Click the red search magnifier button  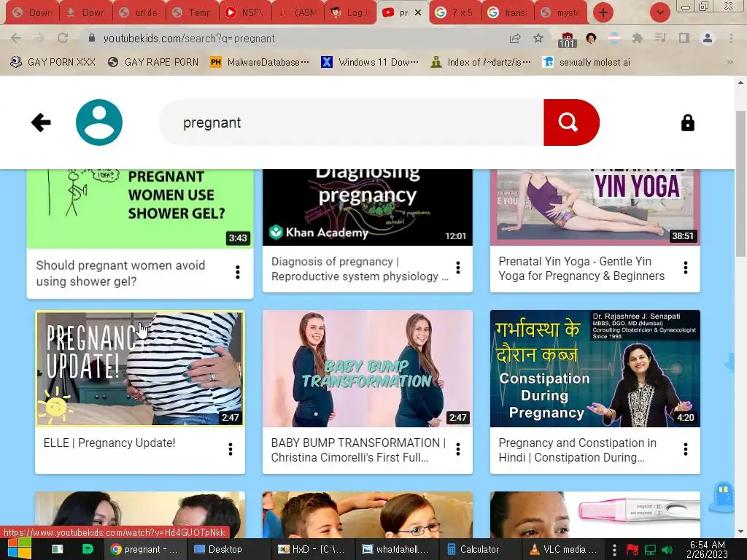[x=571, y=122]
